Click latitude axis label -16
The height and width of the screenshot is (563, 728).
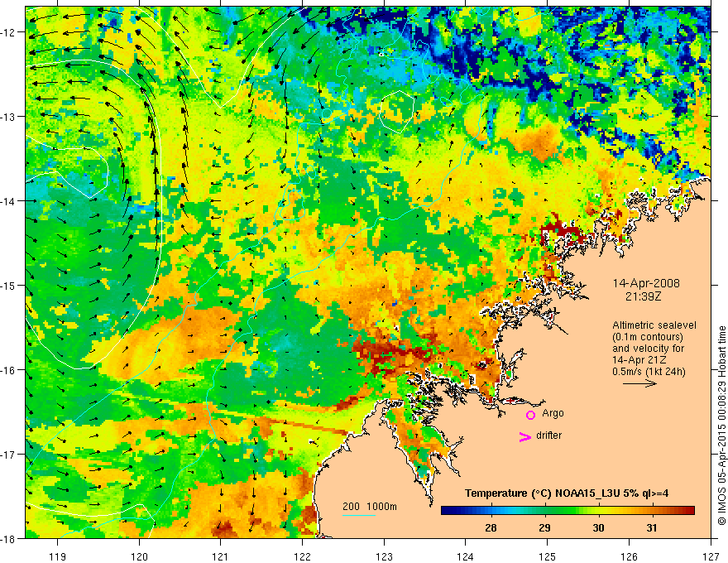point(8,370)
